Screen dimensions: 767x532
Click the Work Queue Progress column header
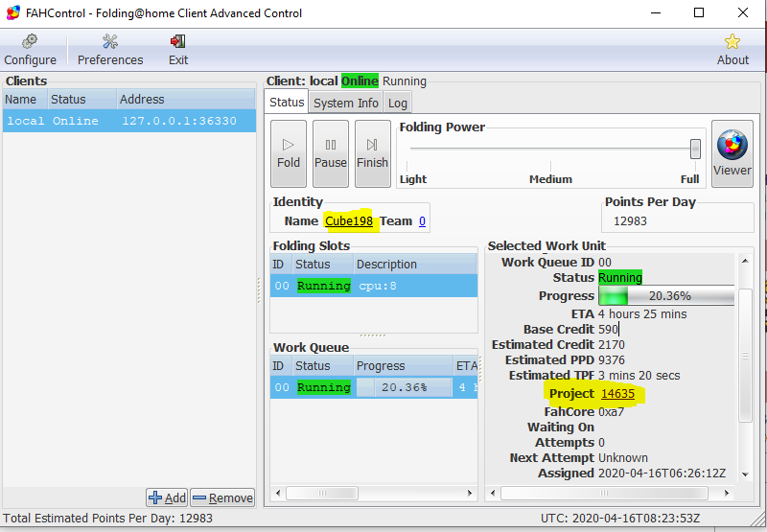pyautogui.click(x=404, y=366)
